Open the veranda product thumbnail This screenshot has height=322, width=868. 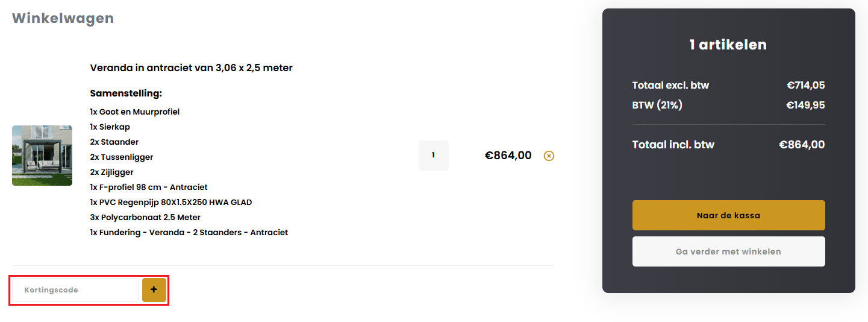click(x=42, y=156)
